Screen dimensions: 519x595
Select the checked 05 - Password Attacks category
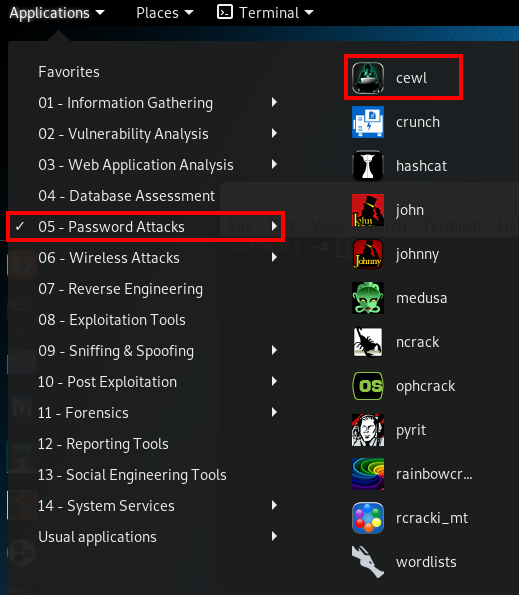coord(145,227)
